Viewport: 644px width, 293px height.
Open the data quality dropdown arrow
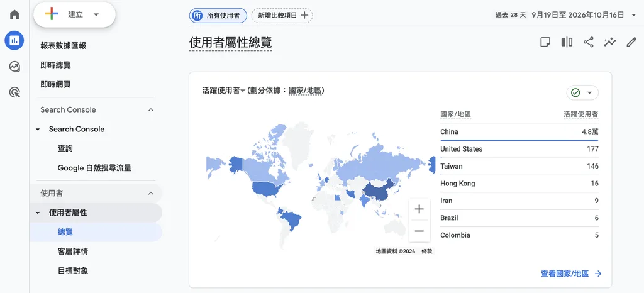pos(590,93)
